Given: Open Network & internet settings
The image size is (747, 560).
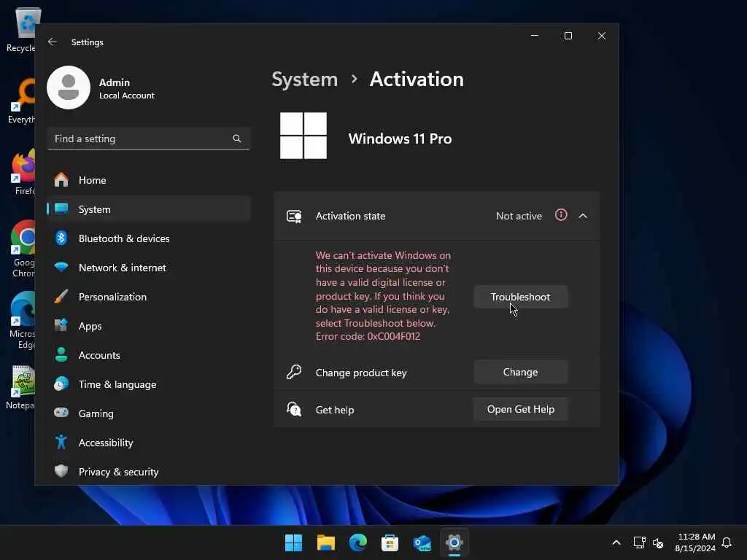Looking at the screenshot, I should (149, 268).
